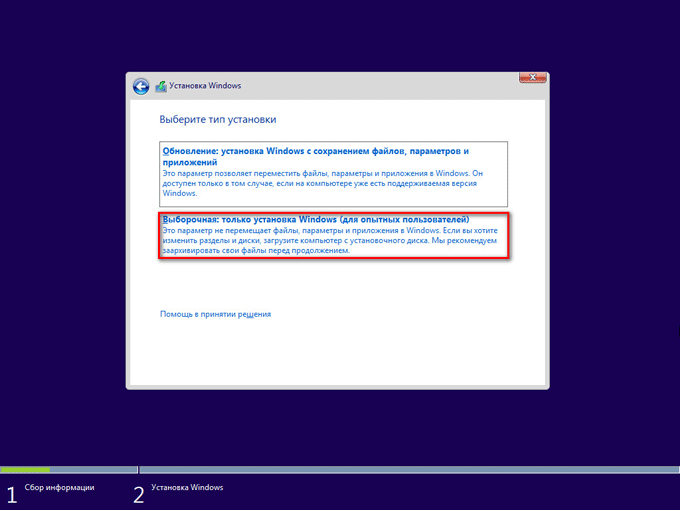Click the Установка Windows title text
This screenshot has height=510, width=680.
tap(205, 86)
